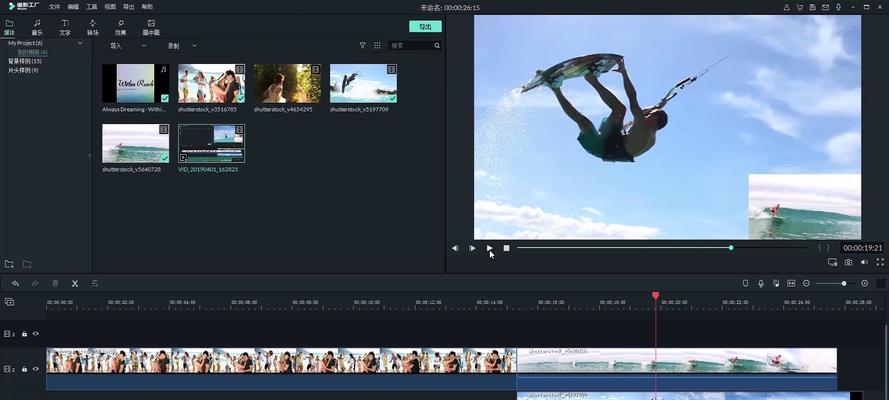Switch media grid view icon

(x=377, y=45)
